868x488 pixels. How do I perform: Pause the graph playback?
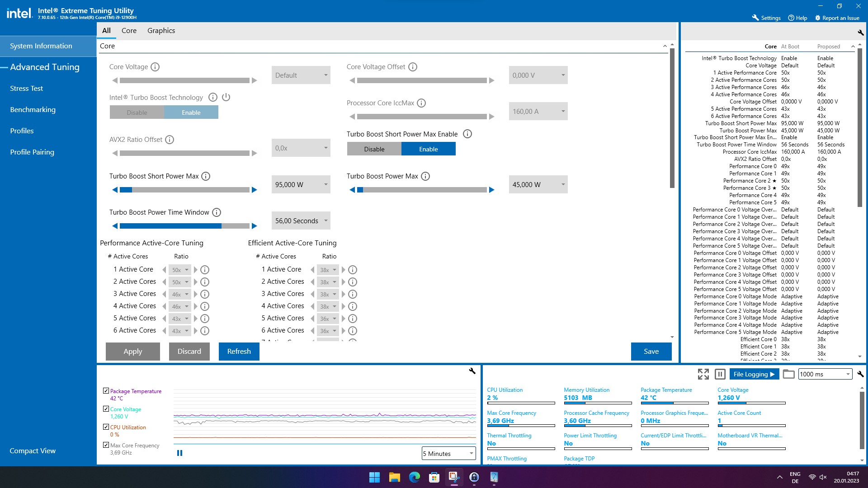click(179, 453)
